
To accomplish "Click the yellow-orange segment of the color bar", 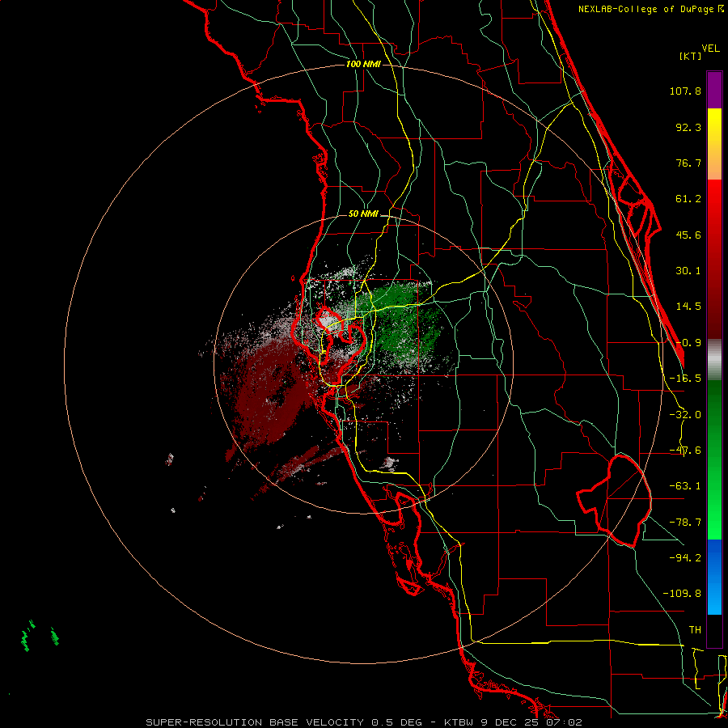I will pyautogui.click(x=714, y=144).
